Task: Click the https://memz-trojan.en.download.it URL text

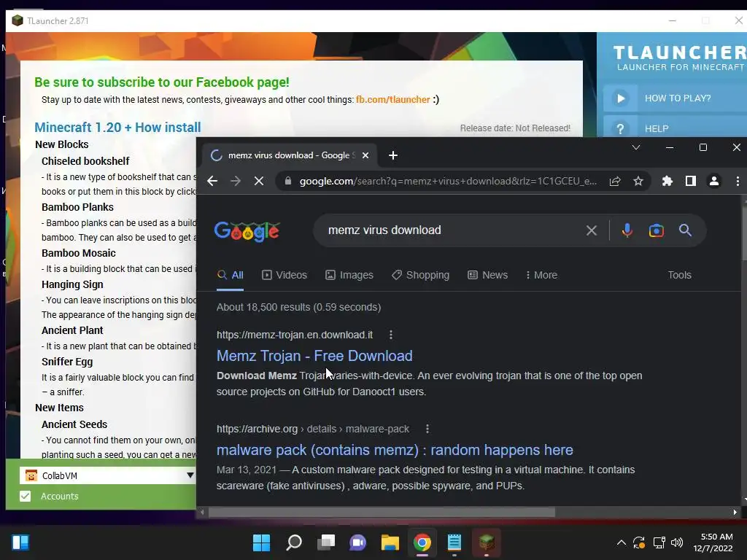Action: (295, 335)
